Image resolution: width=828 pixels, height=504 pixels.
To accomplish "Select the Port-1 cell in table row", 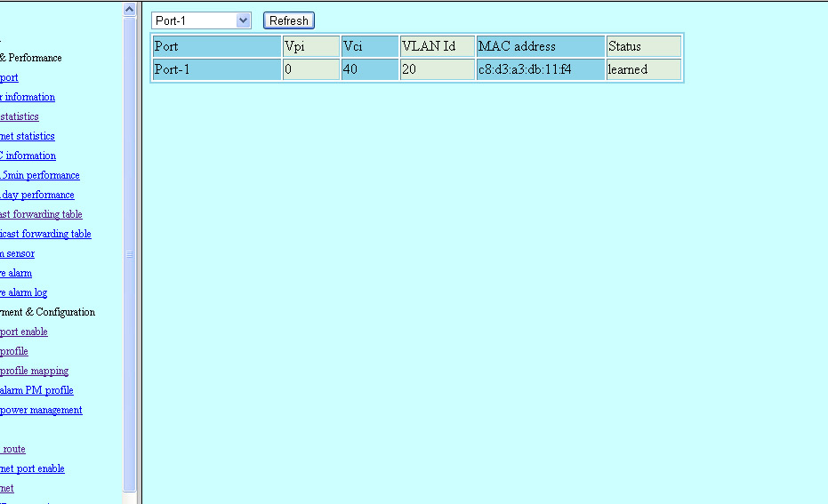I will tap(216, 69).
